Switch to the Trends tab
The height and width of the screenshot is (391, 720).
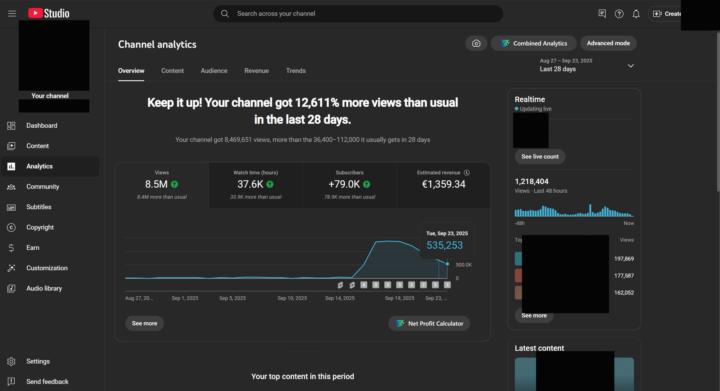tap(296, 71)
